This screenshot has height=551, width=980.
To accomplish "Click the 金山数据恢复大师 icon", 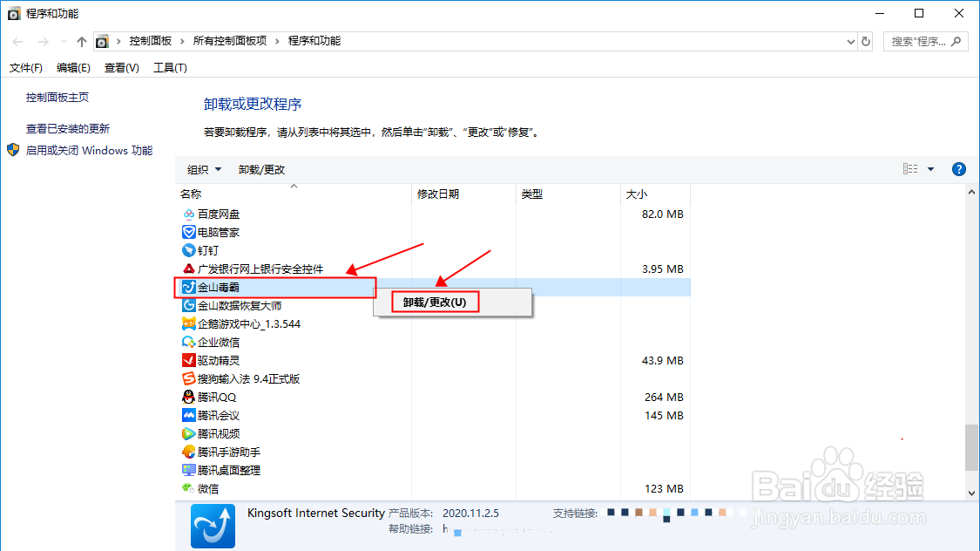I will (189, 305).
